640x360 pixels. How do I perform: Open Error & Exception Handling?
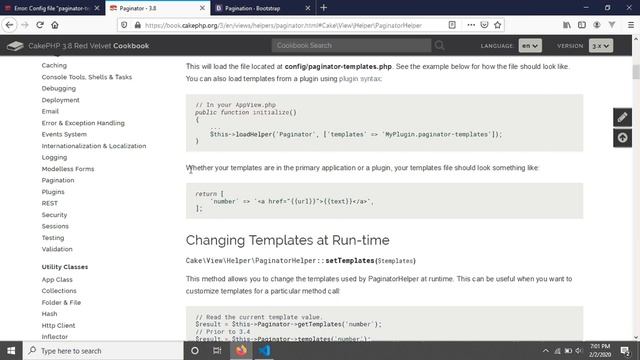tap(83, 123)
